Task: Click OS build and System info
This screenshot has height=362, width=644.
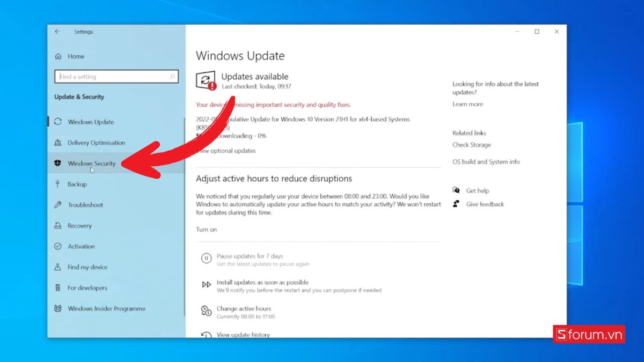Action: [x=486, y=162]
